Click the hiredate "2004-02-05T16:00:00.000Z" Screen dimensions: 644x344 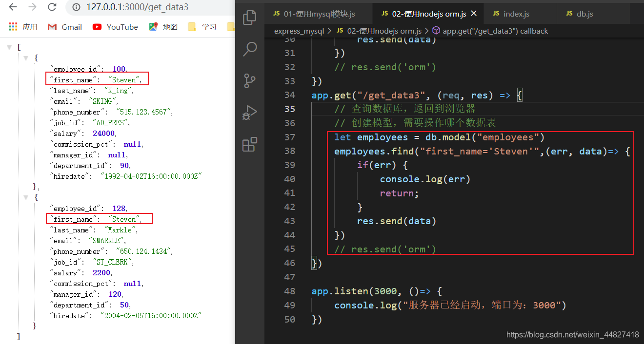point(151,316)
